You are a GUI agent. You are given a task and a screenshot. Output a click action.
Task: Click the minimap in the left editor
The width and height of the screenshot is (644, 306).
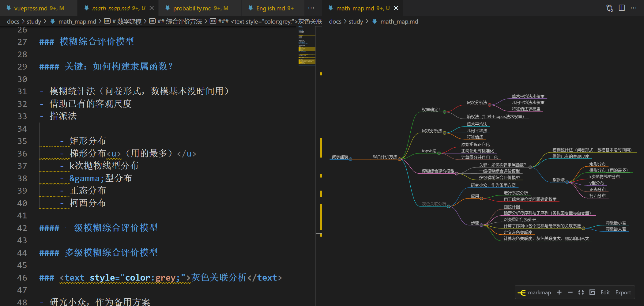click(307, 46)
